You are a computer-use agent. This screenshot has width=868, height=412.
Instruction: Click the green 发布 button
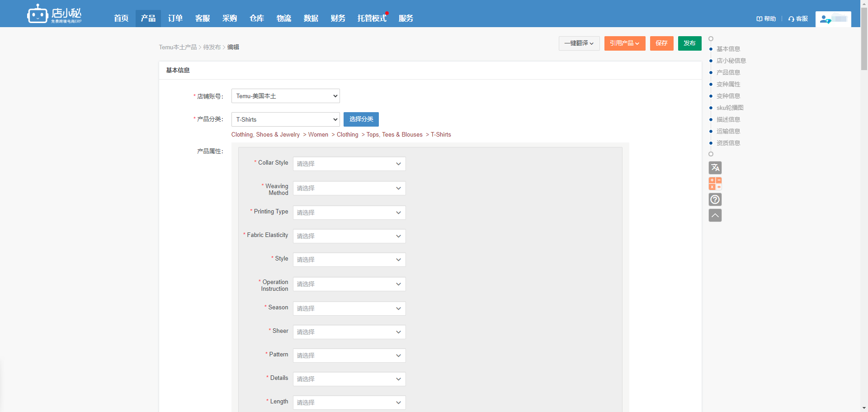[x=689, y=43]
